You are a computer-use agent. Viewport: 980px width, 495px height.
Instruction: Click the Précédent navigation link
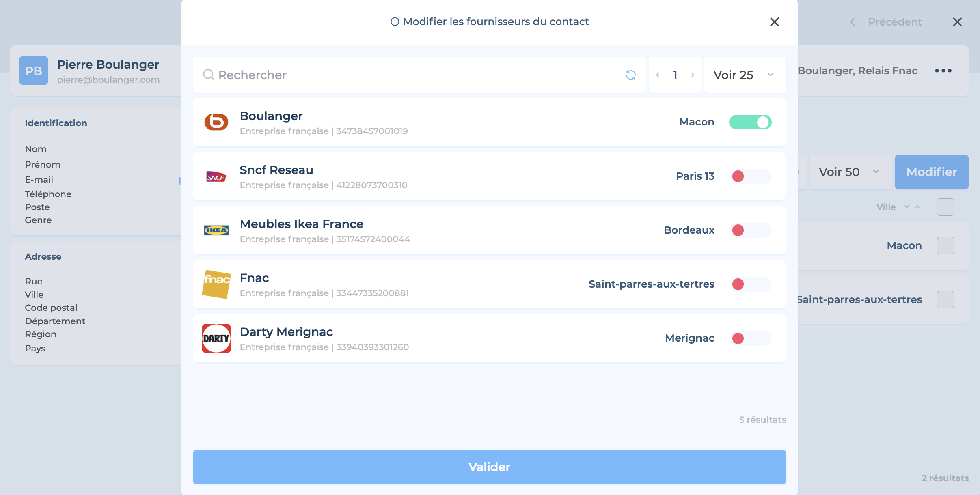coord(894,22)
